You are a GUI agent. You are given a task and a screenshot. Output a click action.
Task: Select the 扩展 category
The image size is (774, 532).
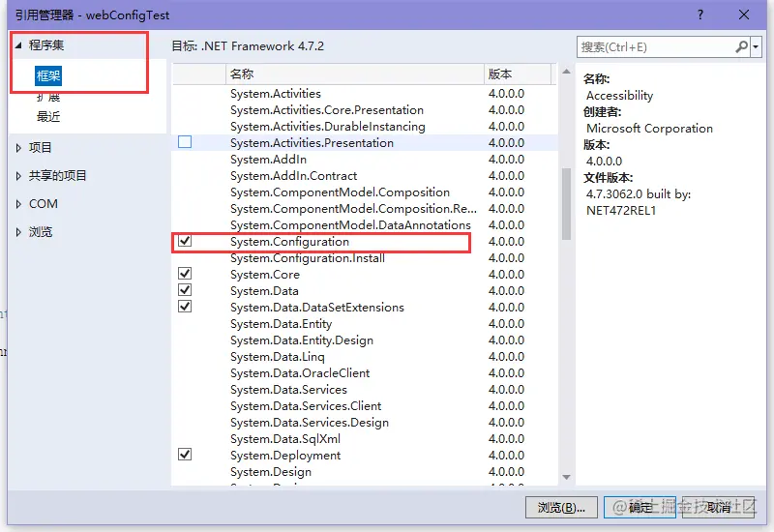click(48, 98)
